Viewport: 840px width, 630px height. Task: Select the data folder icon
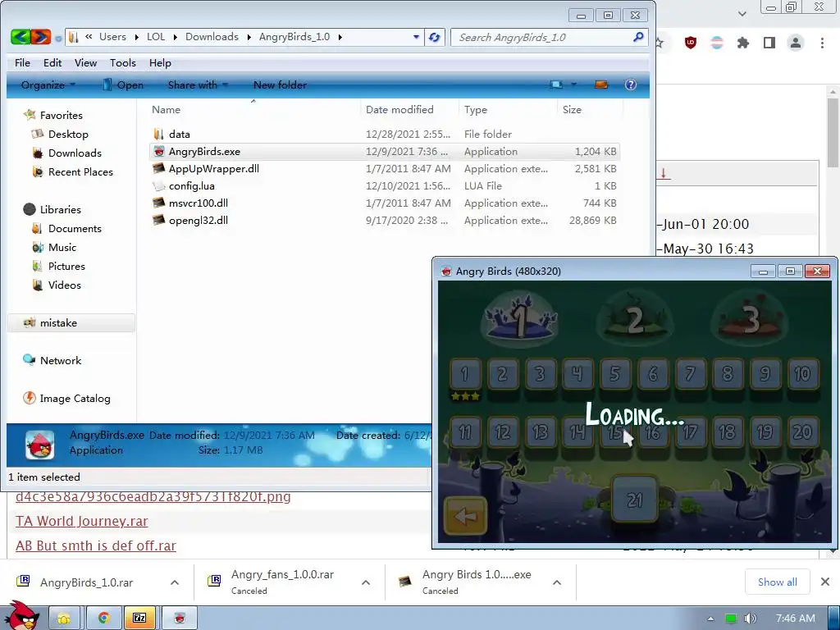(x=158, y=134)
